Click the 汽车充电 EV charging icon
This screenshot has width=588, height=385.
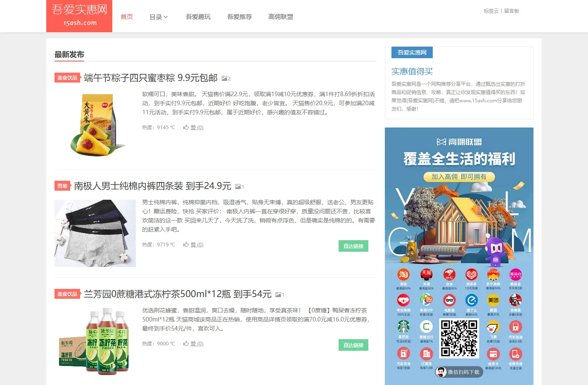pos(403,354)
